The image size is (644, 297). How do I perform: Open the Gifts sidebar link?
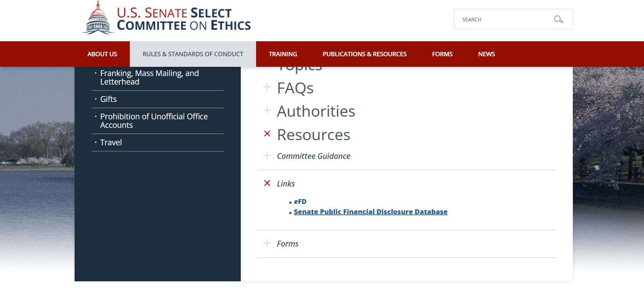tap(108, 99)
